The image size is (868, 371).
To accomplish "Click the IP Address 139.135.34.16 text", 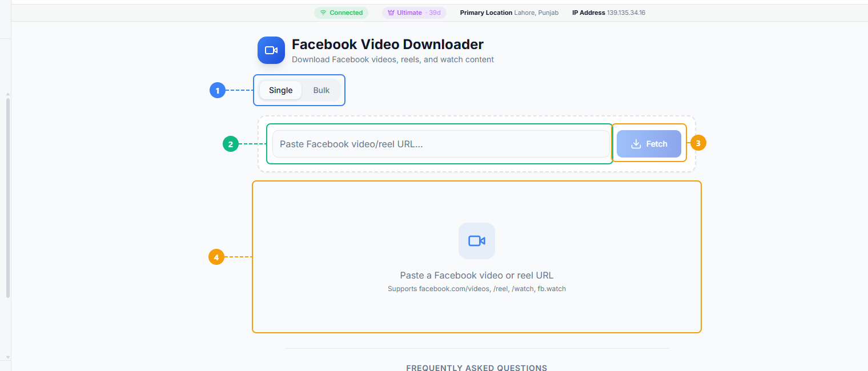I will (x=609, y=13).
